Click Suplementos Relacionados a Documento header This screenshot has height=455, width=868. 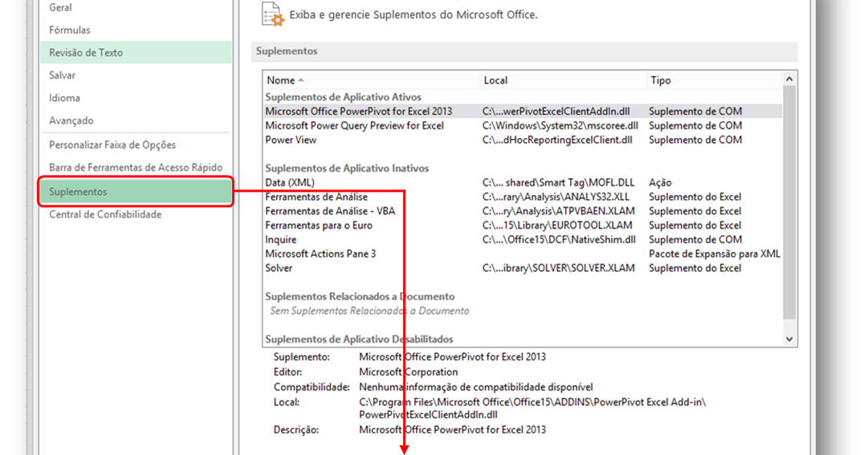(360, 297)
